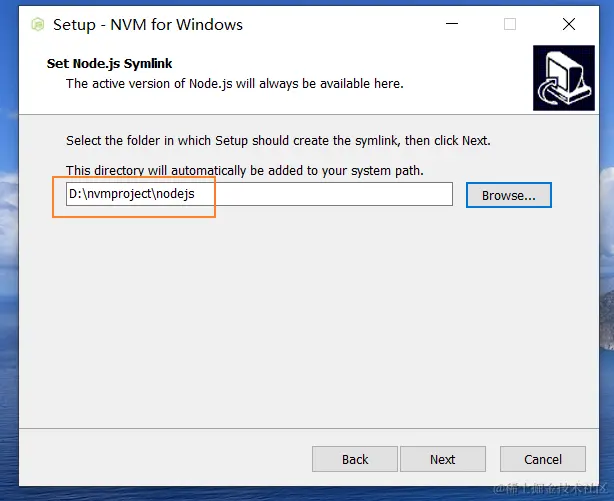This screenshot has width=614, height=501.
Task: Click the NVM icon in title bar
Action: [38, 25]
